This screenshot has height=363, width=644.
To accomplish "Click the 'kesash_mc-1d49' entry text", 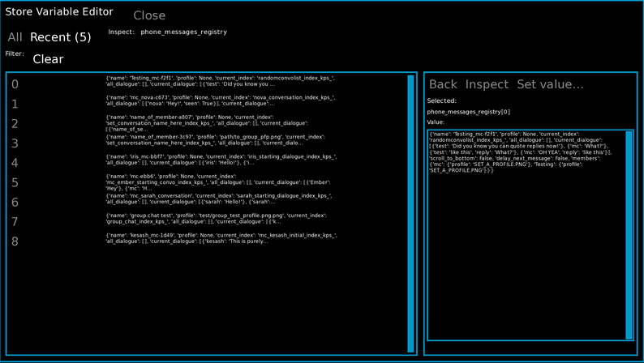I will pos(221,239).
